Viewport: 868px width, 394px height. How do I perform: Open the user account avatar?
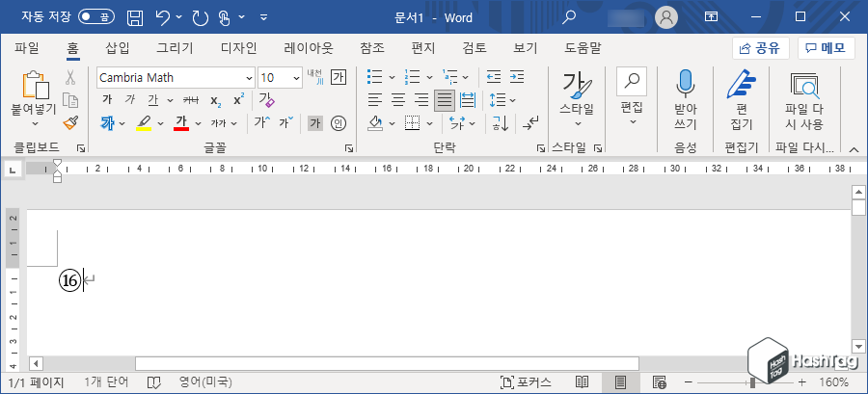(666, 17)
